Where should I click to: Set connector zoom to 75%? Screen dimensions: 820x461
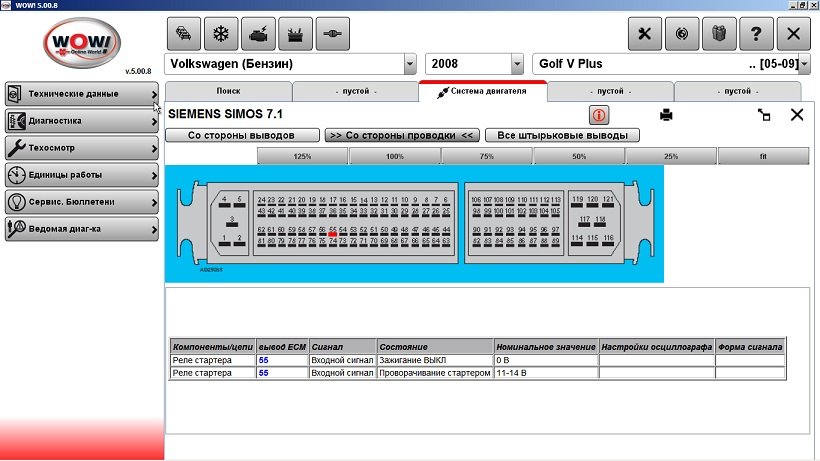pos(487,156)
